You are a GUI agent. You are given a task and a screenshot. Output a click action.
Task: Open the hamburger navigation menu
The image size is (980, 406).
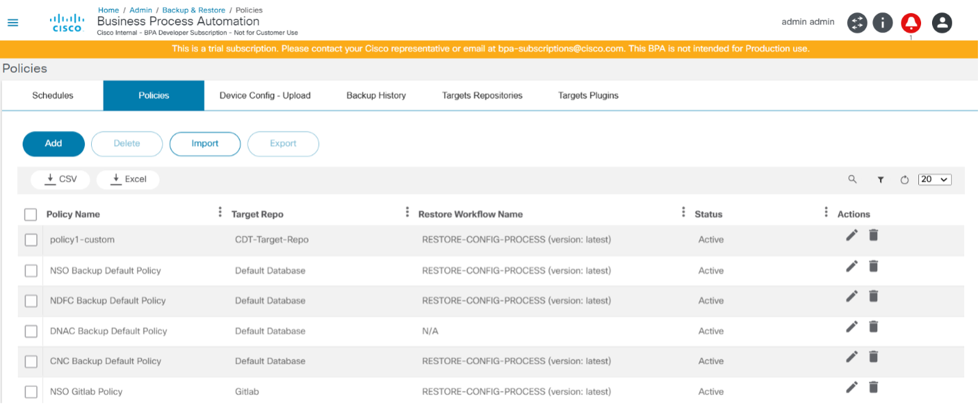tap(13, 22)
